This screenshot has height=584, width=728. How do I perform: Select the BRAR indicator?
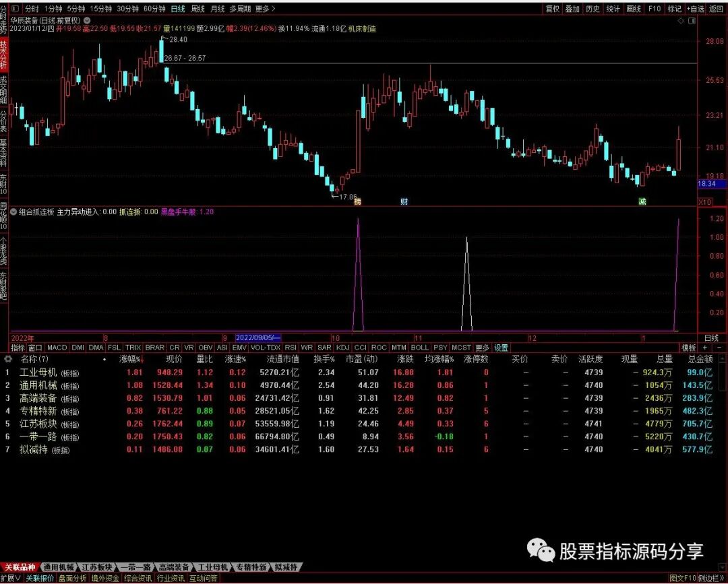(154, 348)
